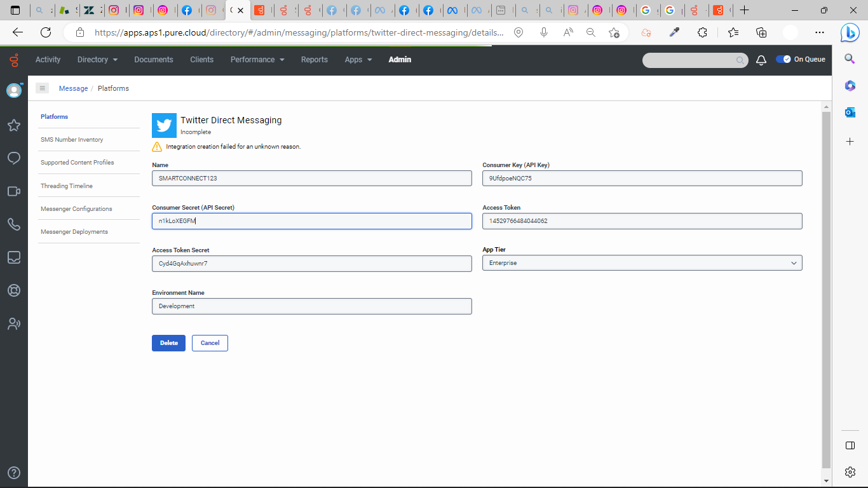
Task: Follow the Message breadcrumb link
Action: (x=74, y=88)
